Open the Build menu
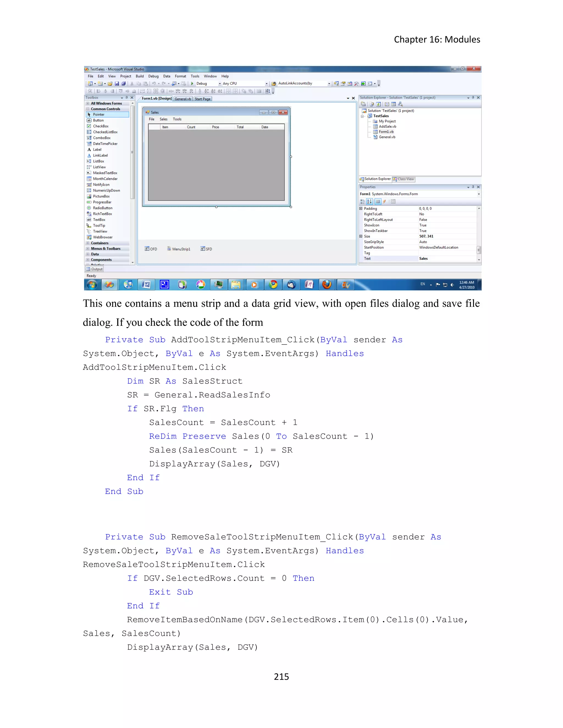The image size is (563, 728). pos(140,76)
